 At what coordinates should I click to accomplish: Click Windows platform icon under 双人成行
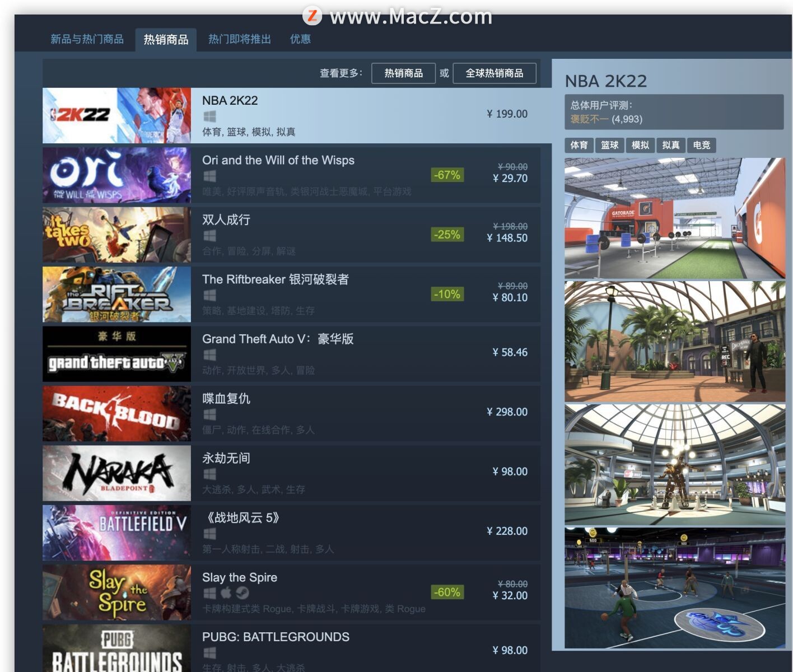pyautogui.click(x=209, y=235)
